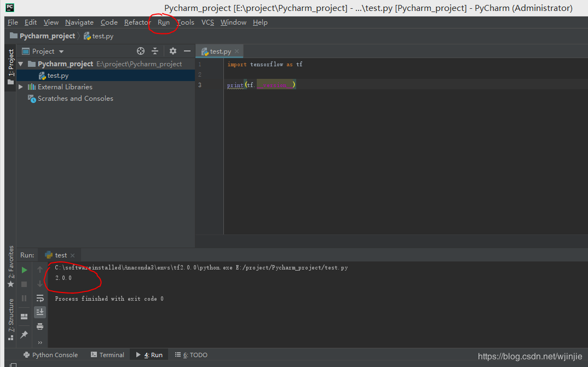This screenshot has height=367, width=588.
Task: Toggle soft-wrap in run console
Action: [x=40, y=299]
